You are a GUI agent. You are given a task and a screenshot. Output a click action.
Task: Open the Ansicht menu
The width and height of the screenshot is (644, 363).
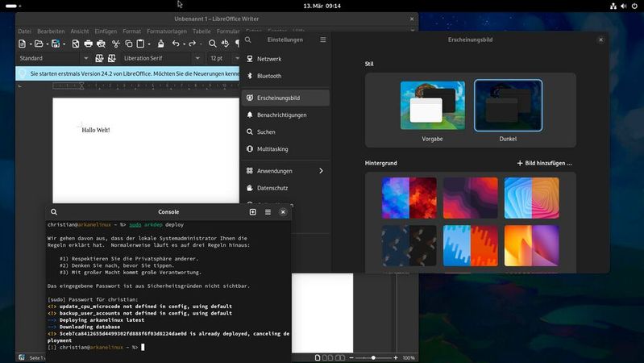pos(80,31)
